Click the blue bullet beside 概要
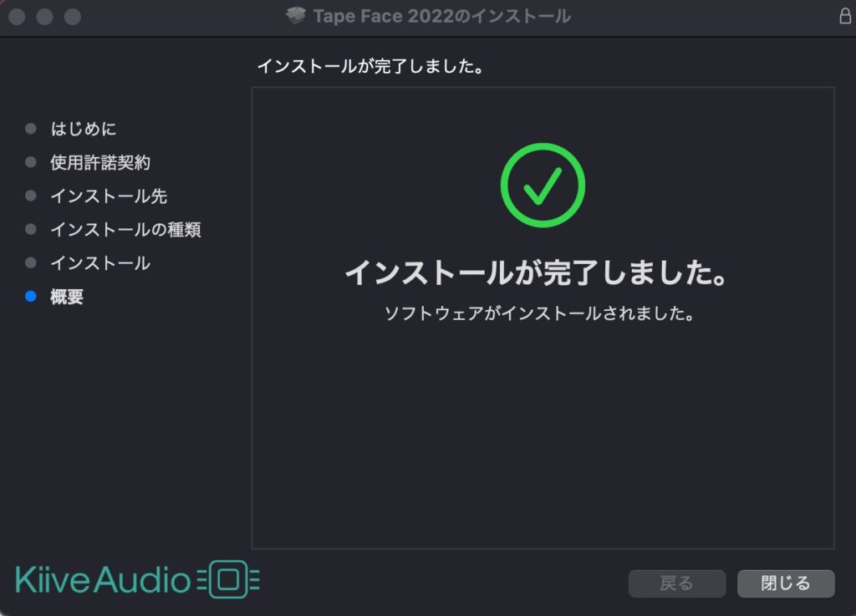 coord(31,296)
